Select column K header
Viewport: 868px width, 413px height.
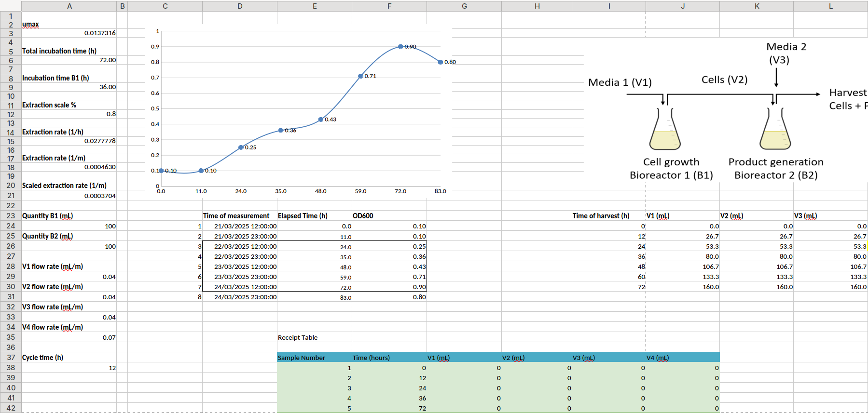click(757, 6)
